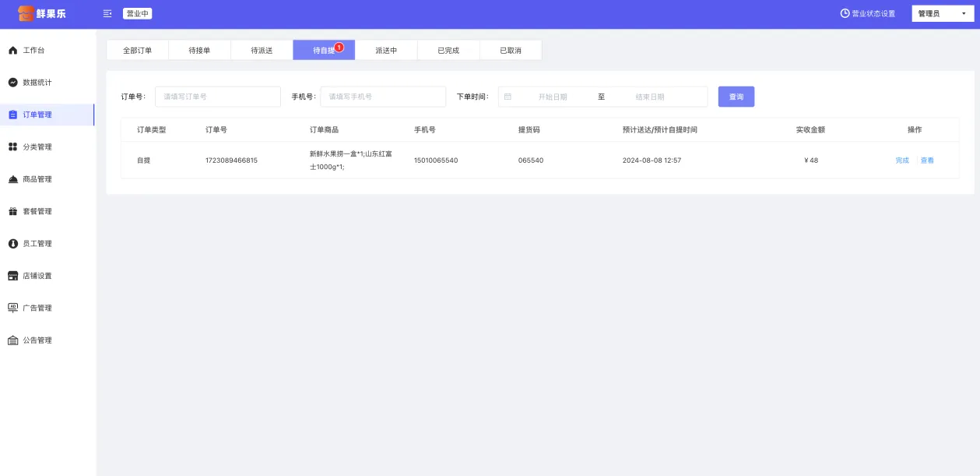Switch to the 已完成 tab
This screenshot has width=980, height=476.
[448, 51]
